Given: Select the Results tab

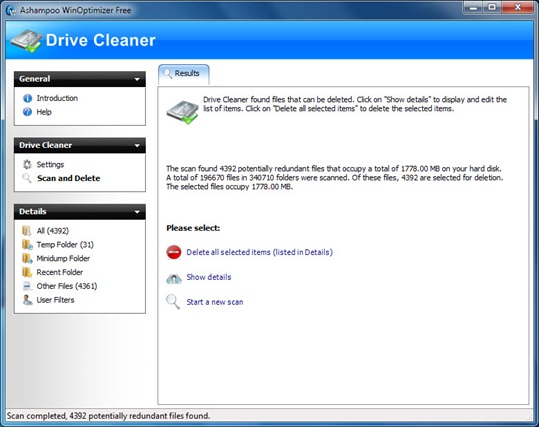Looking at the screenshot, I should click(x=184, y=74).
